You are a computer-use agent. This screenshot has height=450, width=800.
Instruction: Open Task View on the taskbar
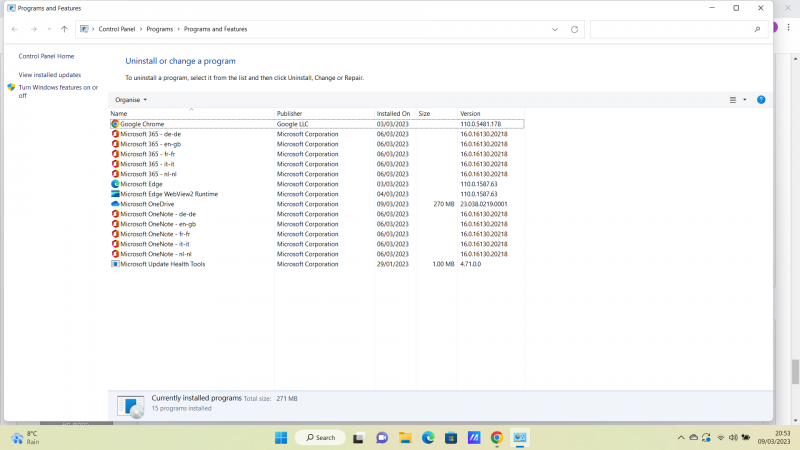[x=358, y=438]
